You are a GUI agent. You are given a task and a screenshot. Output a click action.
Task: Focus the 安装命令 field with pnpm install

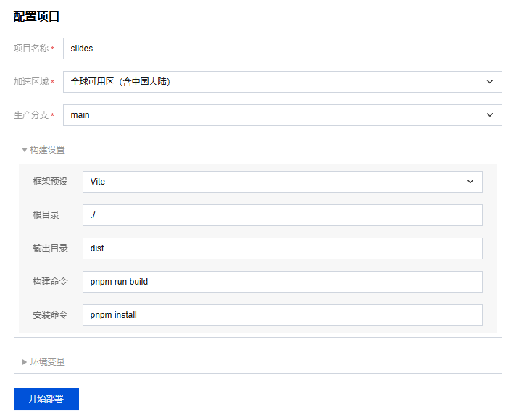(282, 315)
